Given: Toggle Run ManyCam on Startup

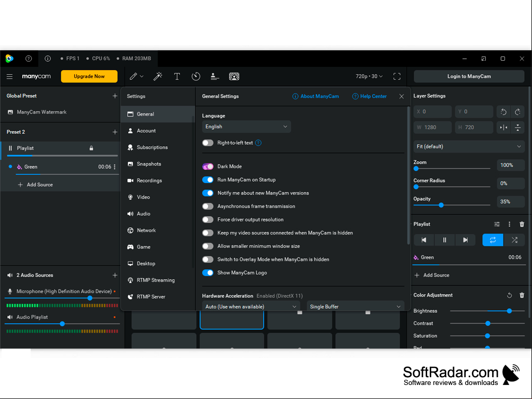Looking at the screenshot, I should click(208, 180).
